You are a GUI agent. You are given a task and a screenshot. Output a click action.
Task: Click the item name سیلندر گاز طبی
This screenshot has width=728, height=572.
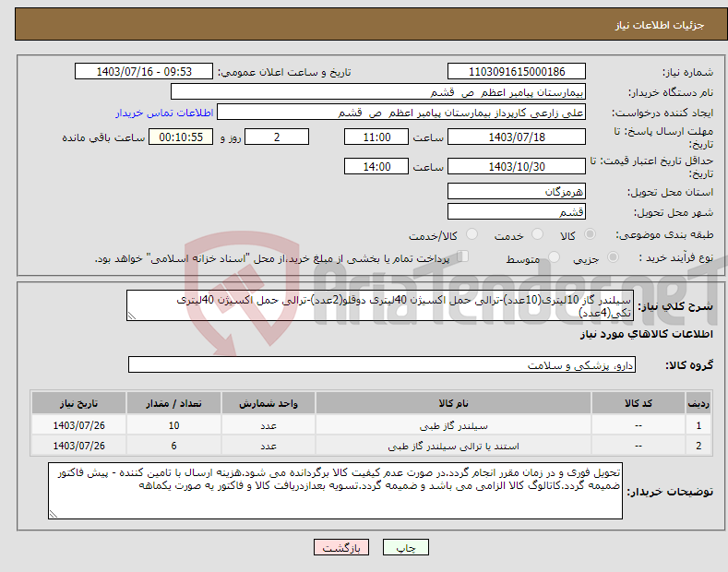pos(453,425)
